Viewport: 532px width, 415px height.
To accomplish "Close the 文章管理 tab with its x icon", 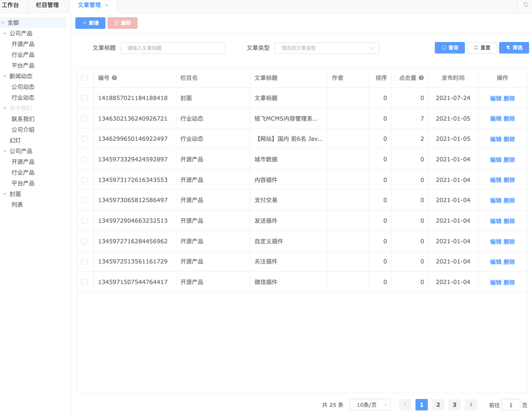I will coord(107,5).
